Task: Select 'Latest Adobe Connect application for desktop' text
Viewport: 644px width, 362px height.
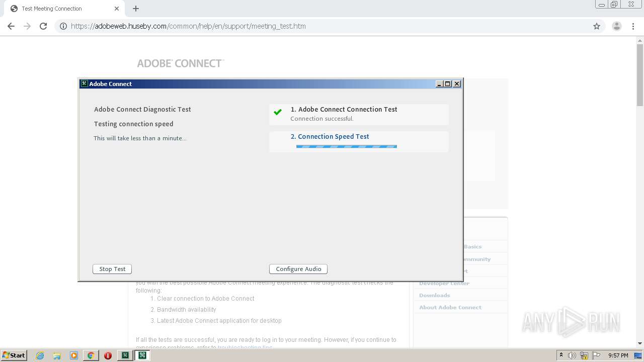Action: (219, 321)
